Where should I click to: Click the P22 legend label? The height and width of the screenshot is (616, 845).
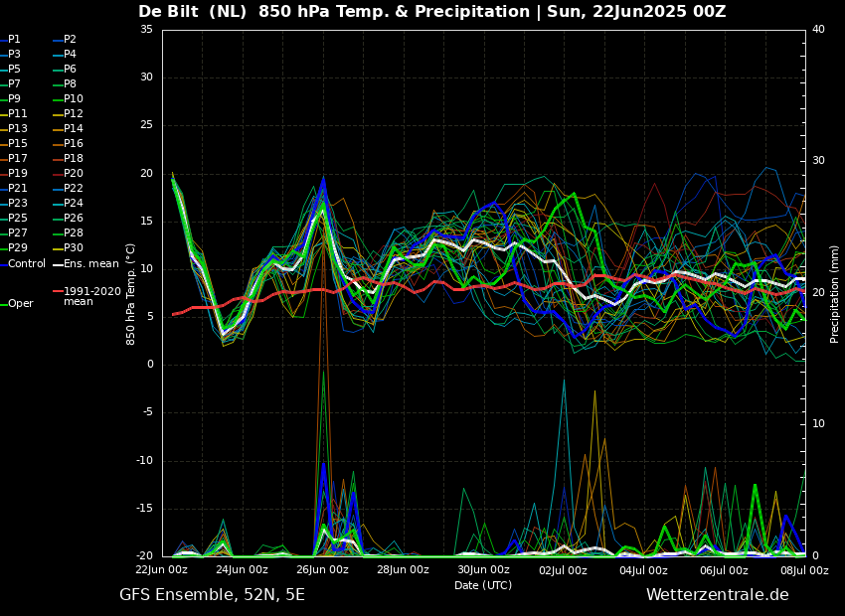pyautogui.click(x=74, y=189)
